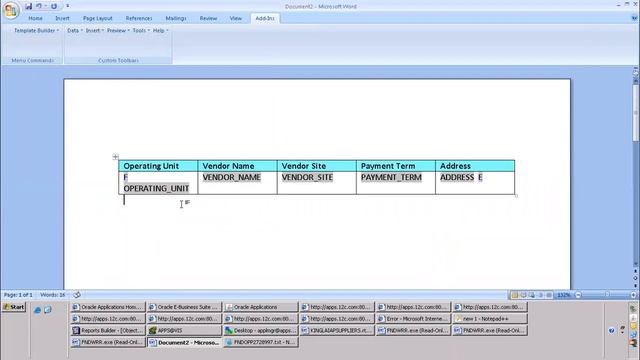640x360 pixels.
Task: Select the Add-Ins ribbon tab
Action: [x=265, y=18]
